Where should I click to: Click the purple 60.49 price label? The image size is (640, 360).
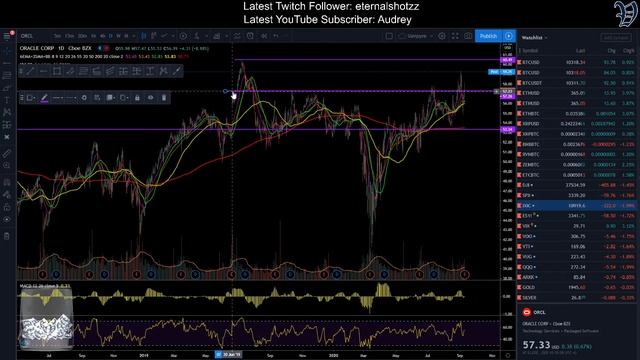pyautogui.click(x=507, y=60)
